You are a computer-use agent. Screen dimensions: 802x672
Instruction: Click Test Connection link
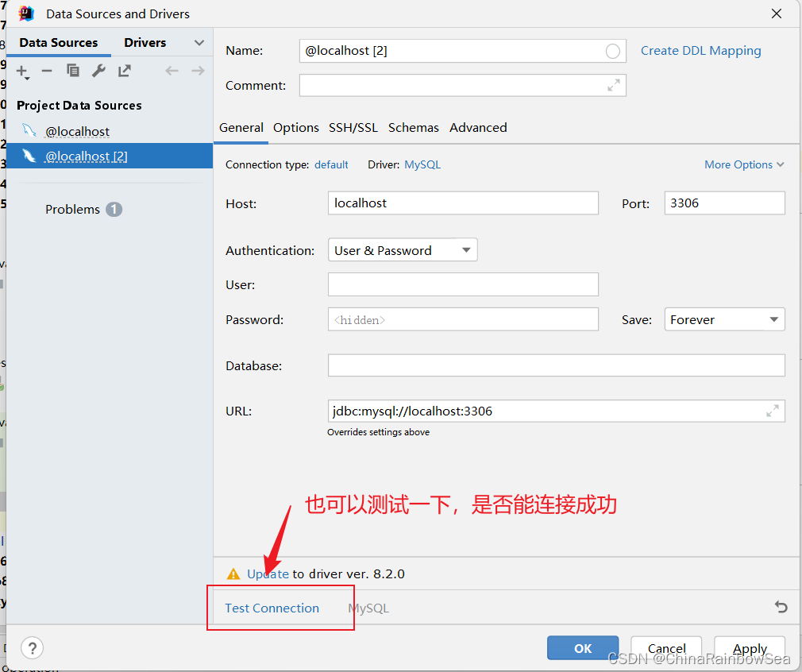pos(272,608)
